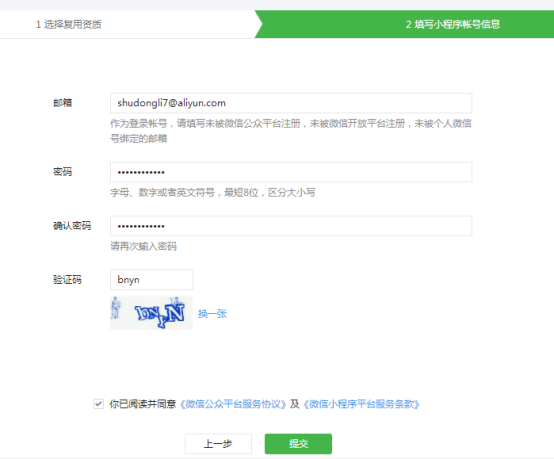The height and width of the screenshot is (459, 554).
Task: Click into the 密码 password field
Action: [x=291, y=172]
